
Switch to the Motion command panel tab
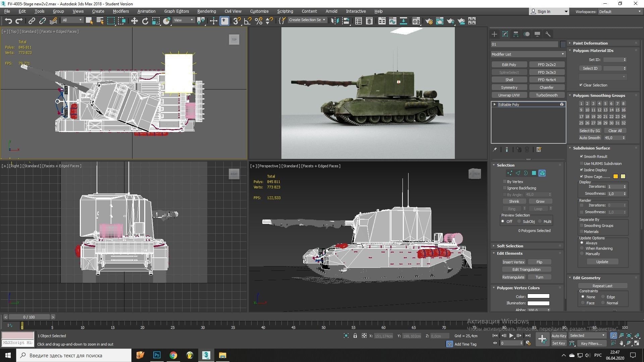(x=527, y=34)
